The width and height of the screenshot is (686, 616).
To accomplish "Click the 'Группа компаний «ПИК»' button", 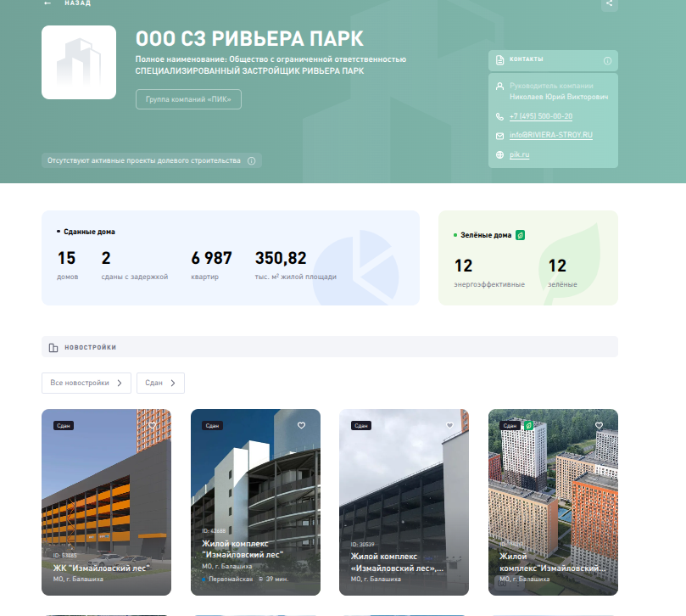I will click(x=188, y=99).
